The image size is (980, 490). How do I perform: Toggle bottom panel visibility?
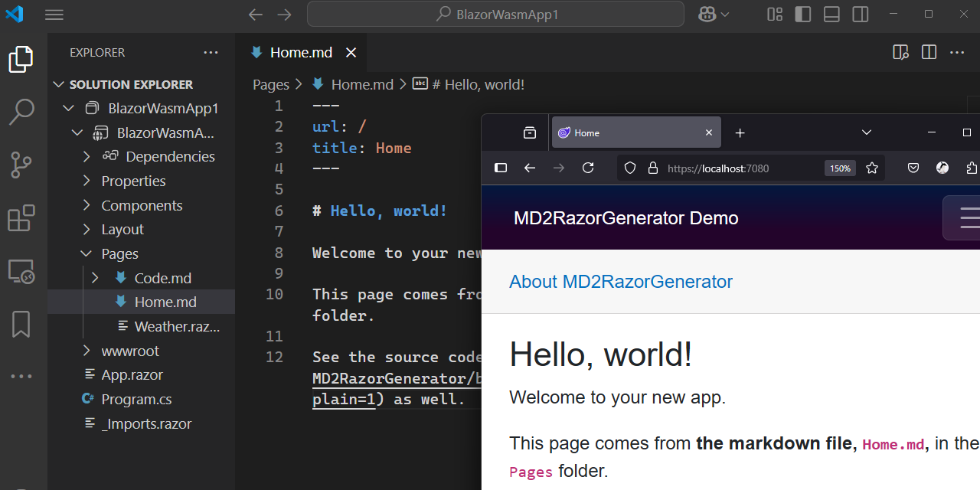(831, 15)
